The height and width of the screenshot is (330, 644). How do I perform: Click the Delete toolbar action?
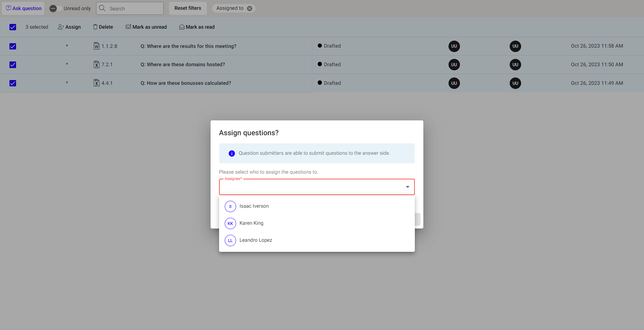(103, 27)
